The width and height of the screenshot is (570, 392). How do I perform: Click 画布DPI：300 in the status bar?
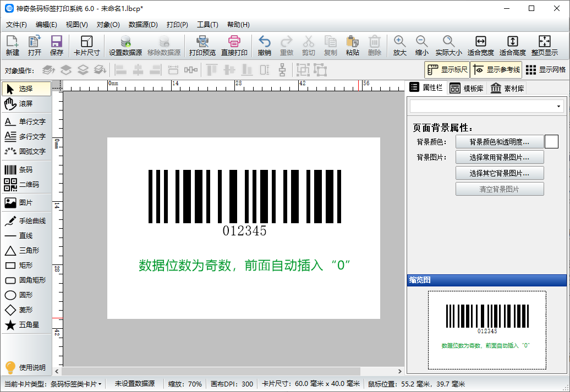(x=232, y=384)
